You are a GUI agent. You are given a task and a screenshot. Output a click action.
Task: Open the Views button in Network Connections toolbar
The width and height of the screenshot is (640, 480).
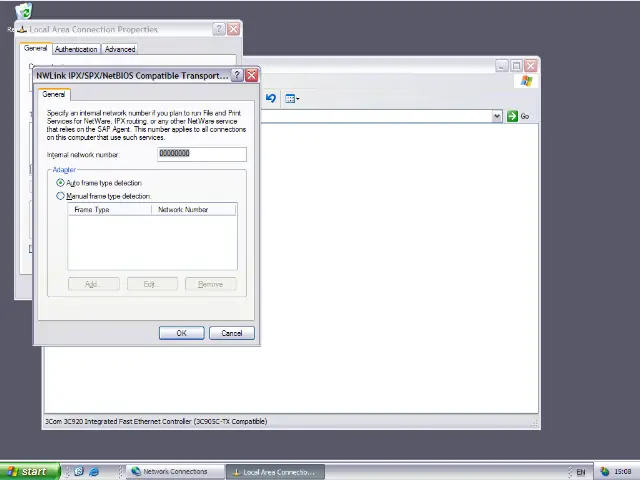292,98
